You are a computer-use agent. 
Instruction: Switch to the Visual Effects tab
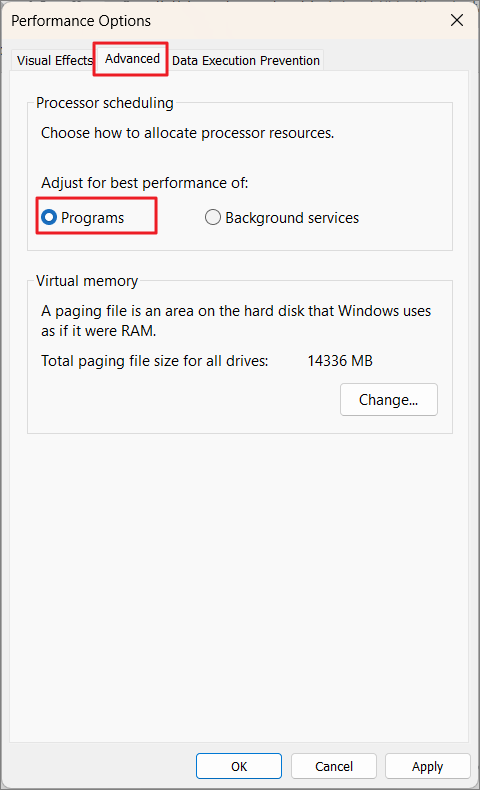[54, 60]
